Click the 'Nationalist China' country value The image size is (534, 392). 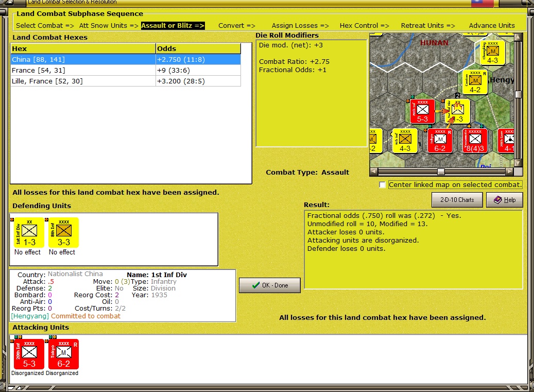[x=75, y=274]
